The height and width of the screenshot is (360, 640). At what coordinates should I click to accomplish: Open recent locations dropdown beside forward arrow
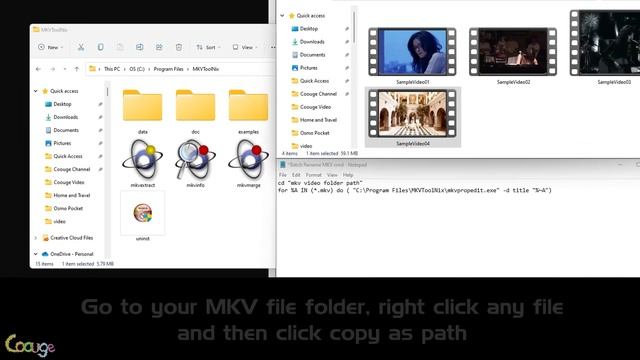coord(65,69)
